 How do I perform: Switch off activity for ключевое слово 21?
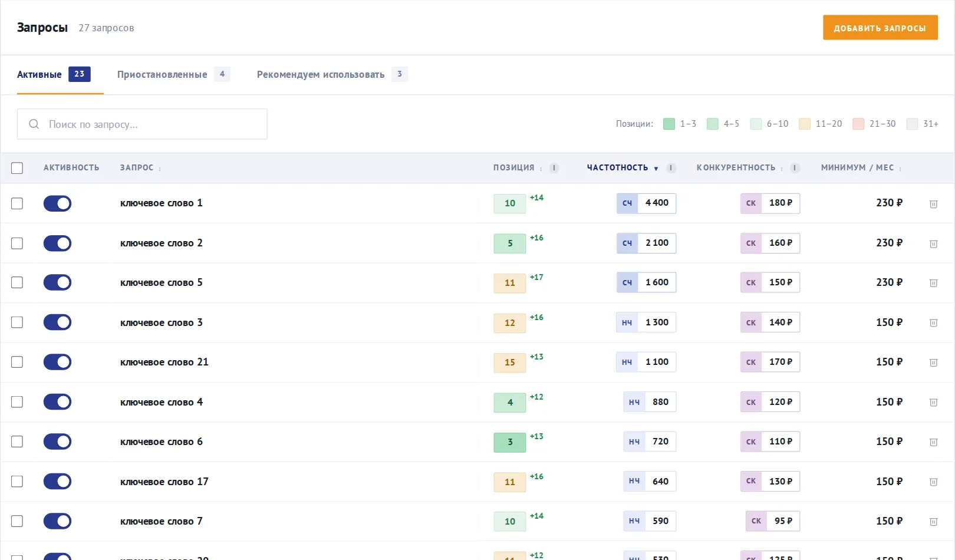pyautogui.click(x=57, y=362)
